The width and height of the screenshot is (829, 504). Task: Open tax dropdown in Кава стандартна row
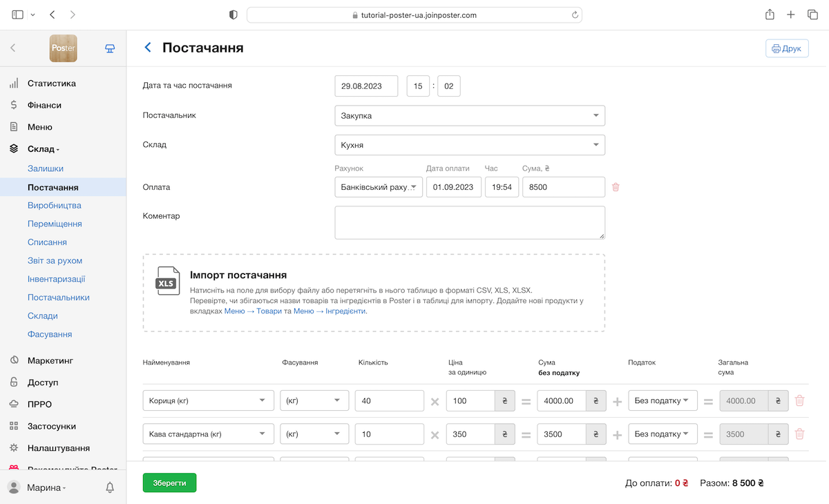click(663, 434)
